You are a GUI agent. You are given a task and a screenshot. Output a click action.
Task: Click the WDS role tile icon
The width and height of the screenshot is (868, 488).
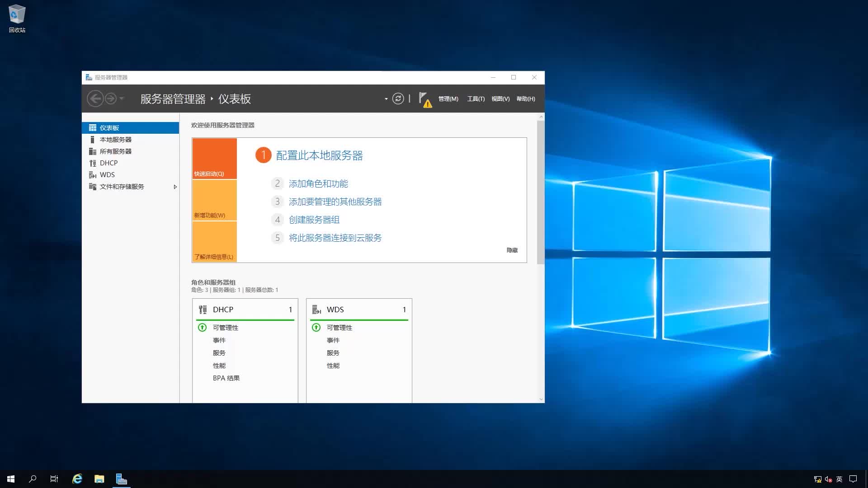coord(316,309)
